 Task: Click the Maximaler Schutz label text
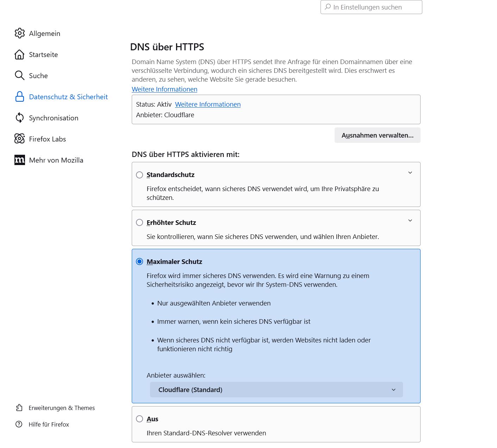[174, 262]
